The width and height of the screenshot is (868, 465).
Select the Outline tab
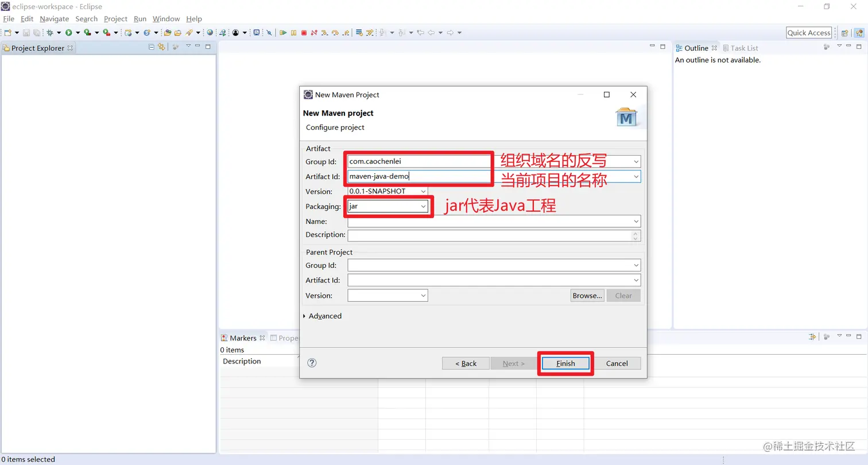(696, 48)
